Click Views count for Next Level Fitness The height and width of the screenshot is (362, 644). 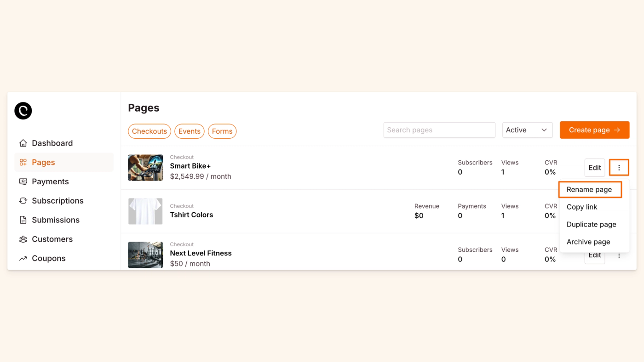[x=503, y=260]
